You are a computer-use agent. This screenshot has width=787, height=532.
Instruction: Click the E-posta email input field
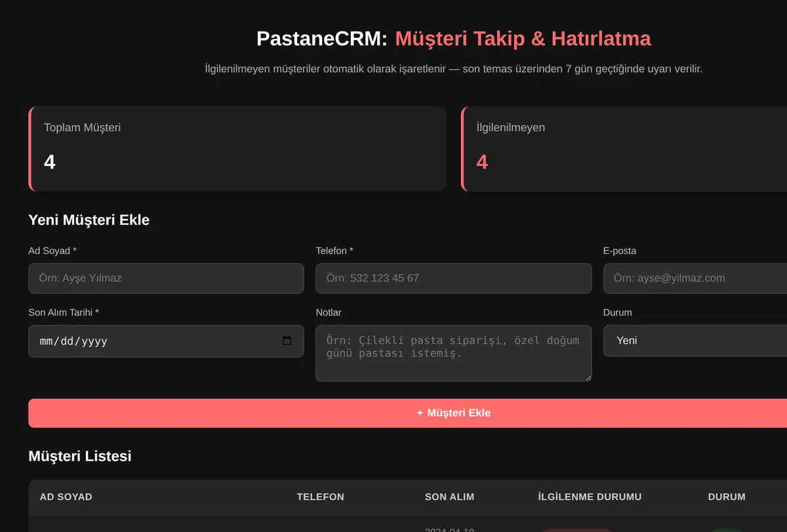point(695,278)
